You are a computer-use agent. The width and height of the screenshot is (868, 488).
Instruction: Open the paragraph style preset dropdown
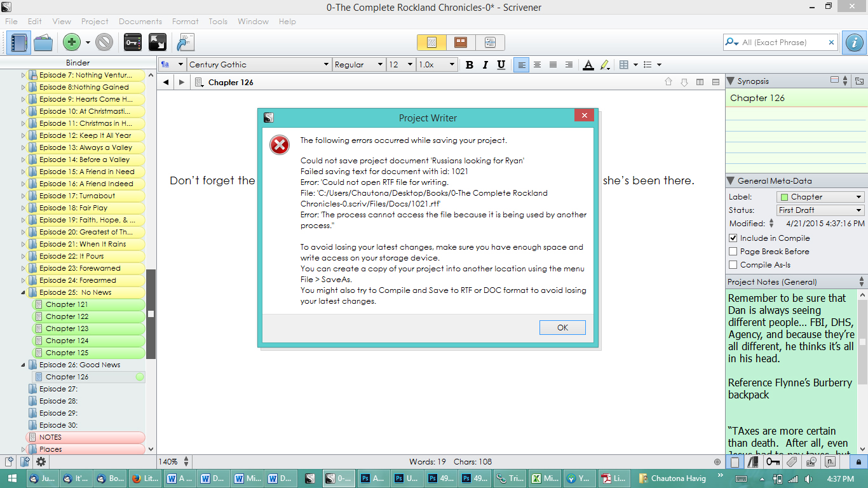172,65
